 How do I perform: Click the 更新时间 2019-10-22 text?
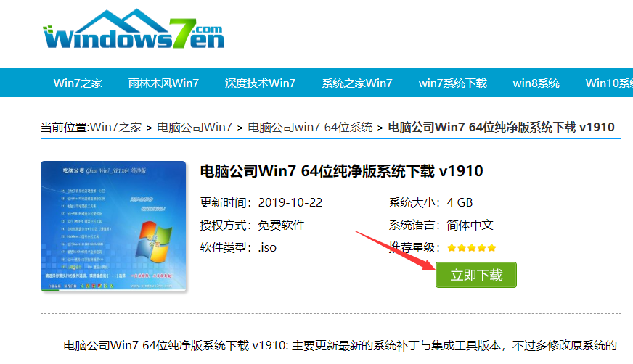tap(261, 202)
